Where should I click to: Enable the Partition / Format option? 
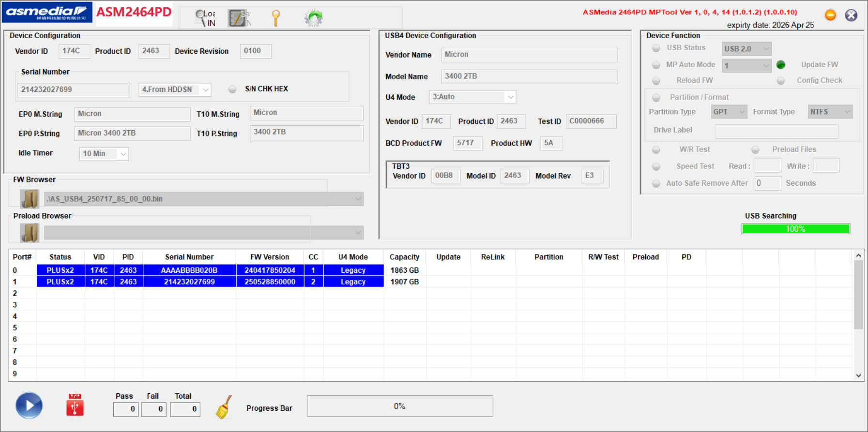point(656,98)
